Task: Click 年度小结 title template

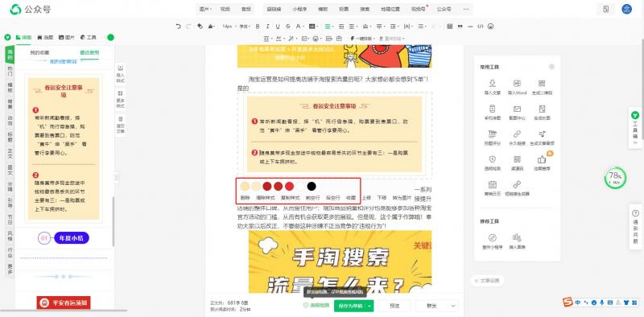Action: point(64,238)
